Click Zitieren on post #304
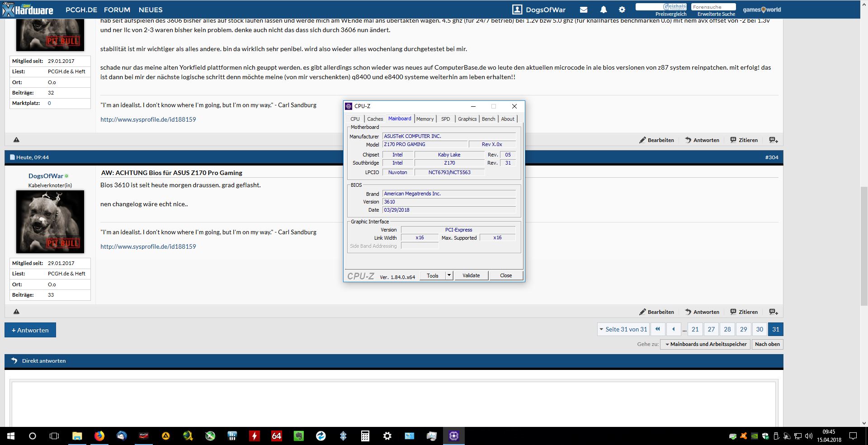 pyautogui.click(x=744, y=312)
